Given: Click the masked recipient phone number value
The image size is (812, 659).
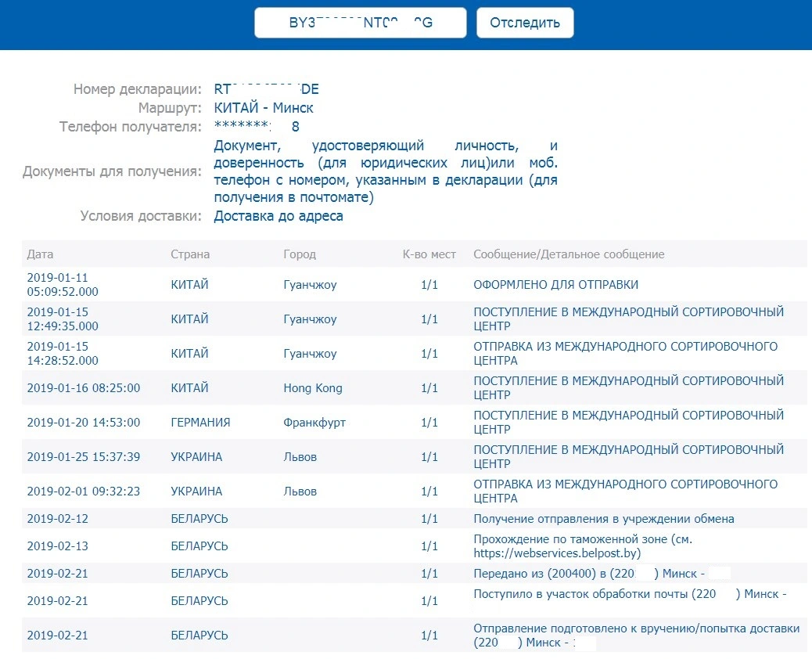Looking at the screenshot, I should coord(257,127).
